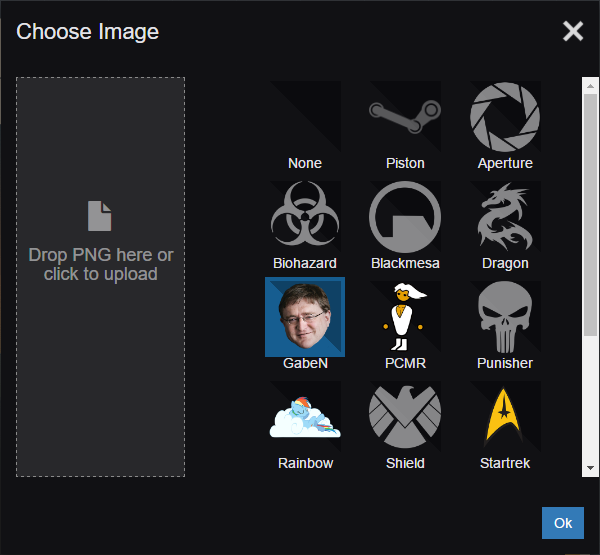Screen dimensions: 600x555
Task: Pick the highlighted GabeN face image
Action: coord(305,317)
